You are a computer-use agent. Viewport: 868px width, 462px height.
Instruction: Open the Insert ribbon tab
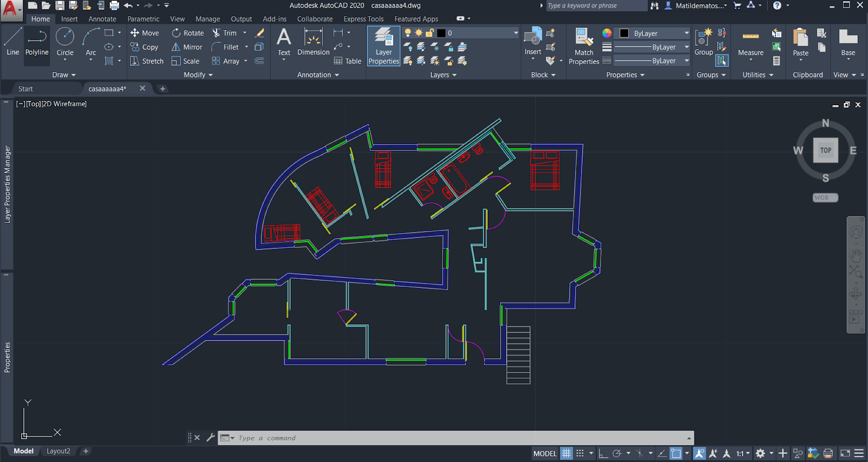click(69, 19)
